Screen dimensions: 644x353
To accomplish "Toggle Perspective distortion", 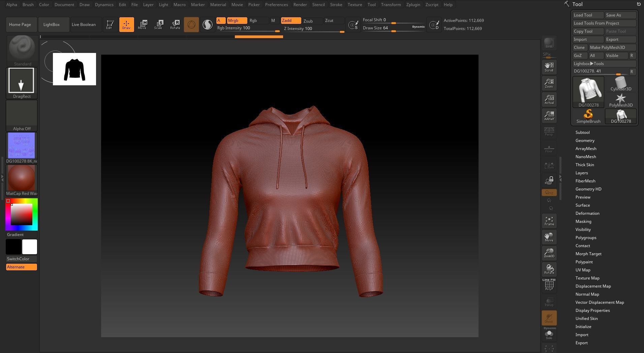I will click(549, 131).
